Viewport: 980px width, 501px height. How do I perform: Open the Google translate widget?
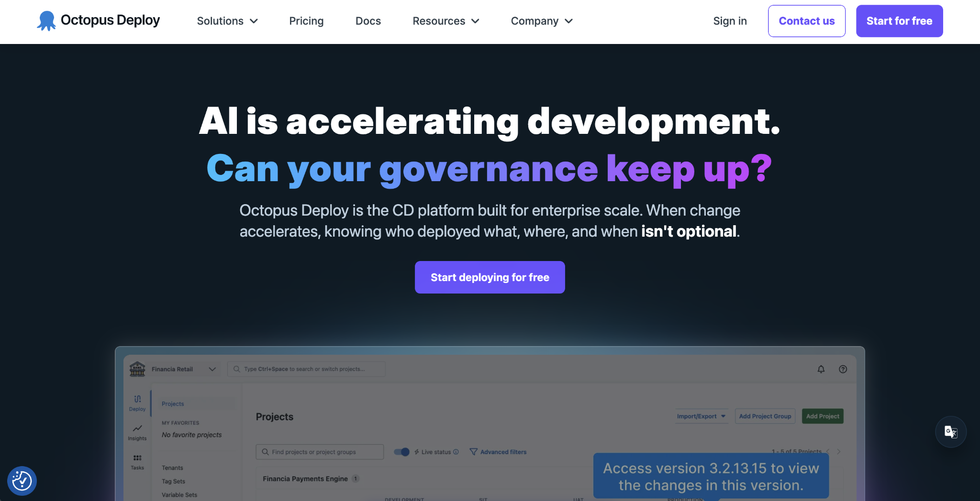(951, 432)
